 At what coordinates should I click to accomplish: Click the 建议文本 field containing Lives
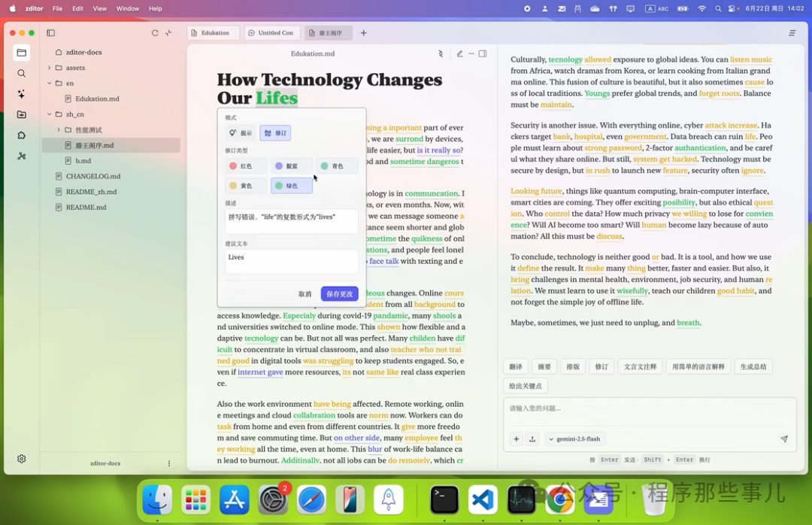[x=292, y=262]
